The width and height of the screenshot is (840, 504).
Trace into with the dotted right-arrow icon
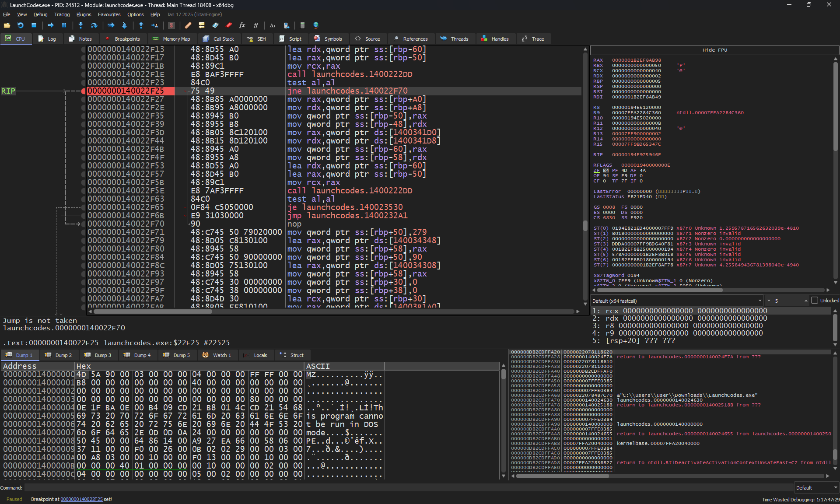[x=111, y=25]
